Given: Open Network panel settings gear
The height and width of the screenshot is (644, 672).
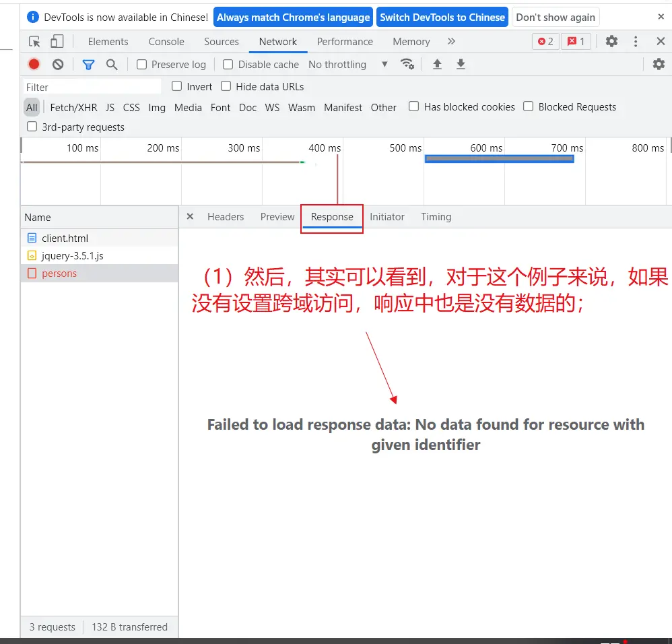Looking at the screenshot, I should pyautogui.click(x=659, y=64).
